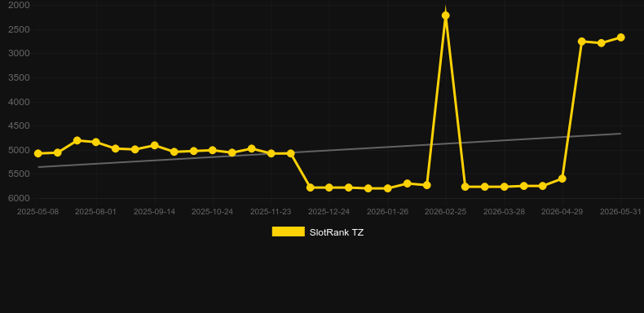Image resolution: width=644 pixels, height=313 pixels.
Task: Click the 2026-01-26 x-axis label
Action: (x=387, y=212)
